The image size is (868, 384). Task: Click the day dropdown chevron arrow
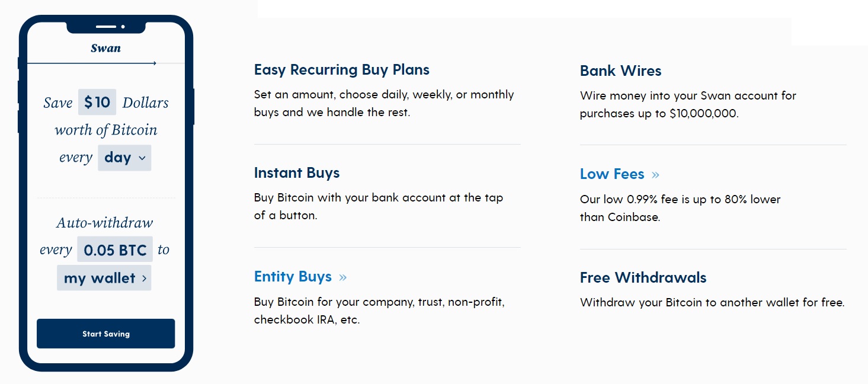pyautogui.click(x=142, y=158)
